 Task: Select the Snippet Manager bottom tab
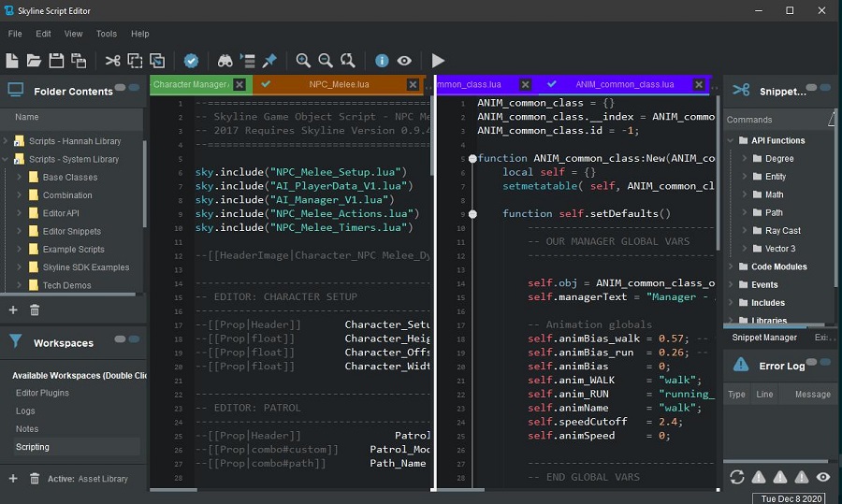[764, 337]
